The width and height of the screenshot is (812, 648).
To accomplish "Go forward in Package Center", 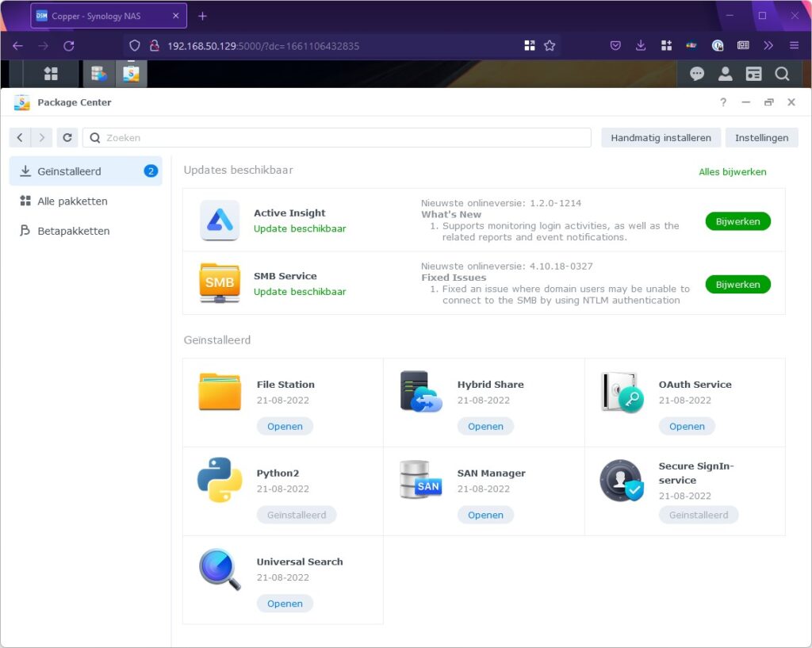I will (x=41, y=138).
